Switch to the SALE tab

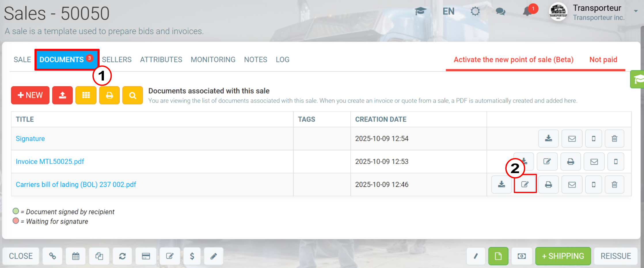point(22,60)
